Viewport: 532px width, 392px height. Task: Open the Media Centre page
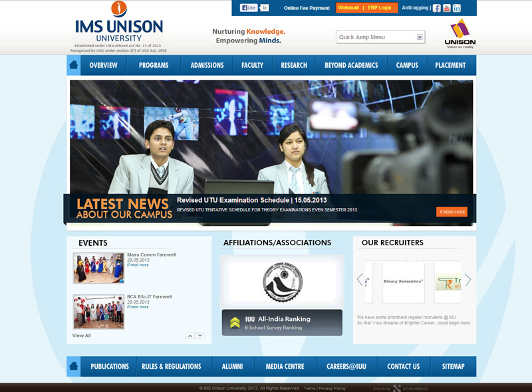pyautogui.click(x=285, y=366)
